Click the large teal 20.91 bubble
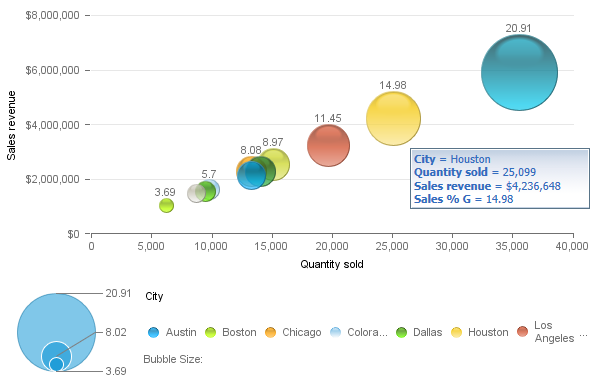 [x=519, y=73]
